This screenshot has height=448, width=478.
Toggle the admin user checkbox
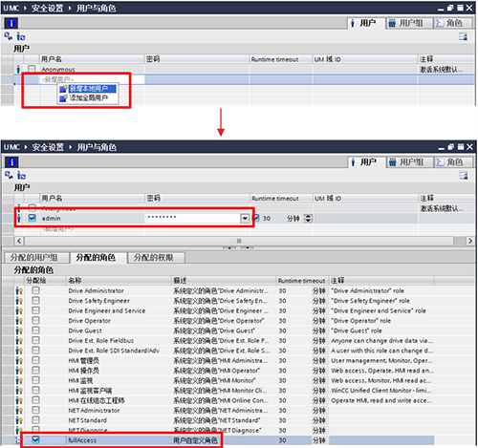click(x=32, y=218)
